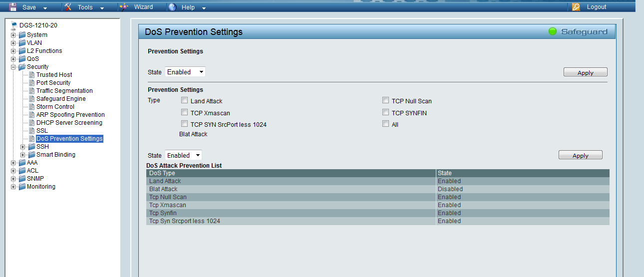
Task: Open the Help menu
Action: coord(188,7)
